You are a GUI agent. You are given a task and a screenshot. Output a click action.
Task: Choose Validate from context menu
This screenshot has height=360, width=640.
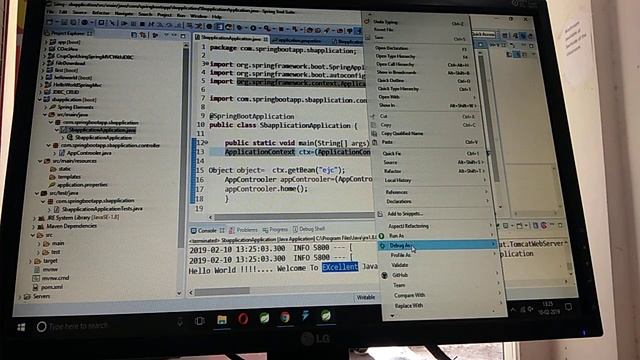(400, 265)
